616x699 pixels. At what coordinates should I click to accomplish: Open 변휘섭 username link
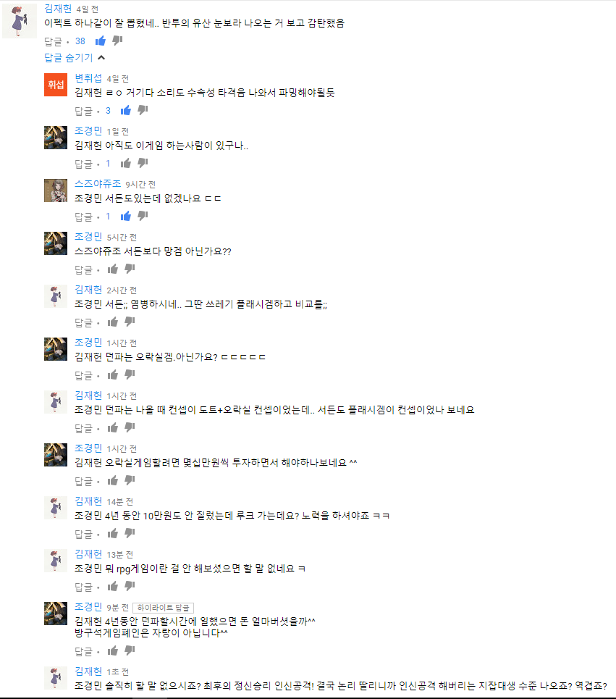click(x=88, y=78)
